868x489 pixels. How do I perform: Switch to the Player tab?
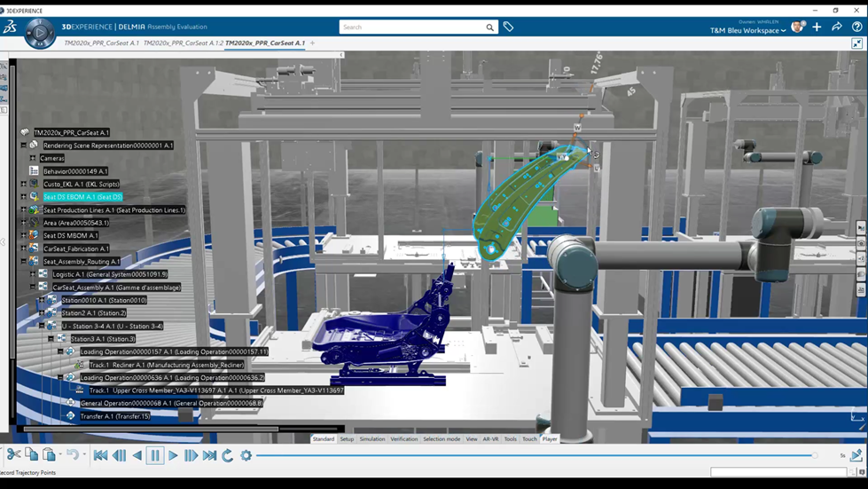550,439
